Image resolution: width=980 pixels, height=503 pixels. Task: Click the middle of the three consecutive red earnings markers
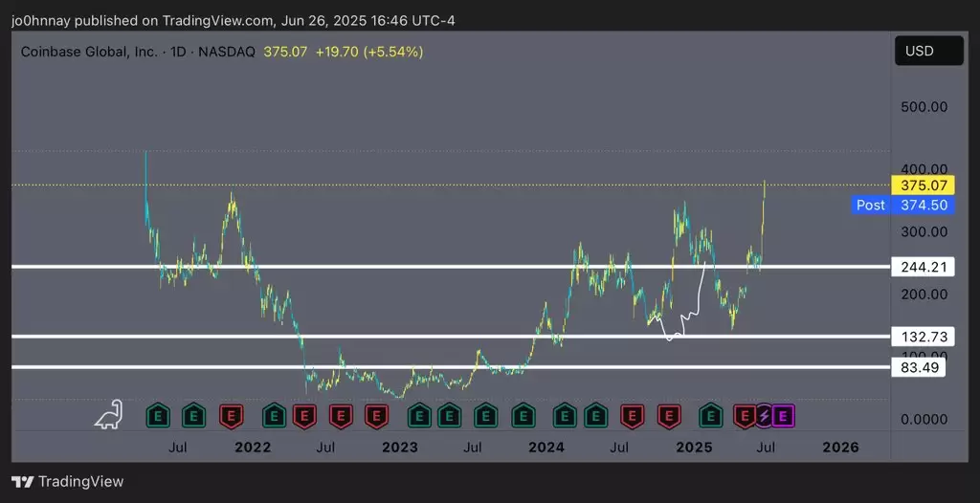pos(341,416)
